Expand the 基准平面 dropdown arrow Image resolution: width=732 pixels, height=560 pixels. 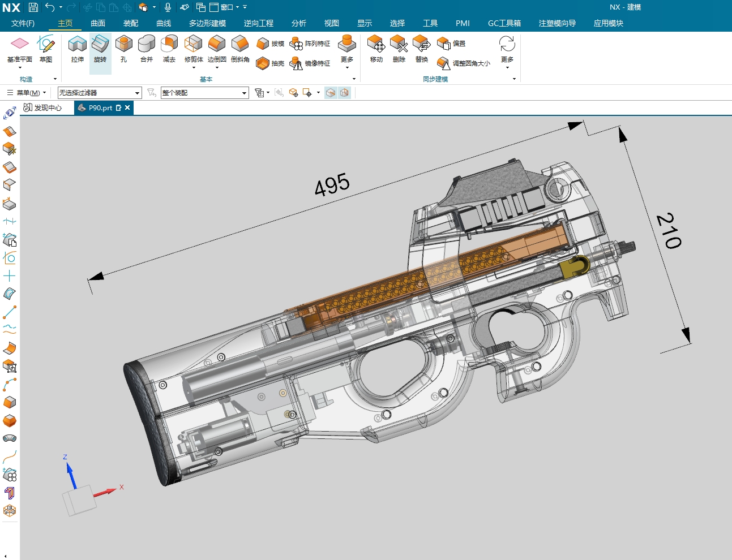click(20, 67)
